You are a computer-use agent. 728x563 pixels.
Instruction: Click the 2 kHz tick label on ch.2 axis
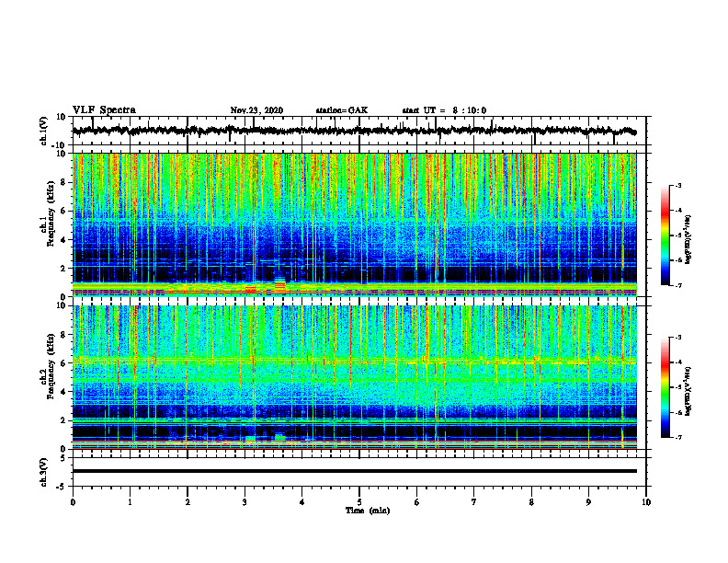pos(64,420)
